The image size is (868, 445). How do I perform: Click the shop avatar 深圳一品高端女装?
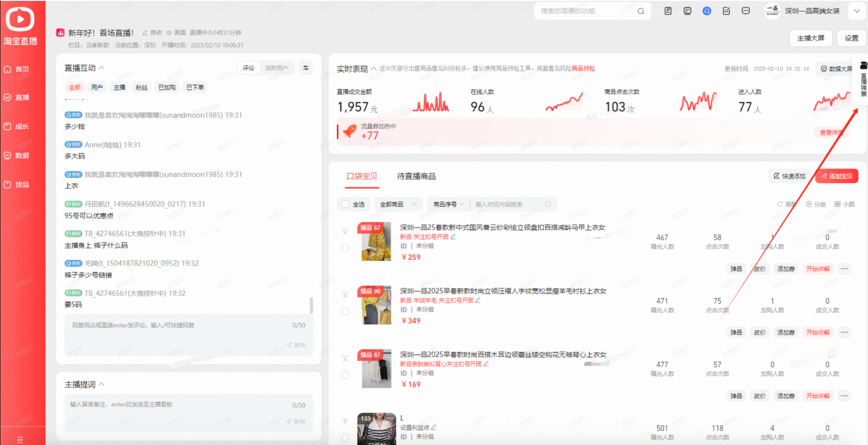pyautogui.click(x=772, y=10)
